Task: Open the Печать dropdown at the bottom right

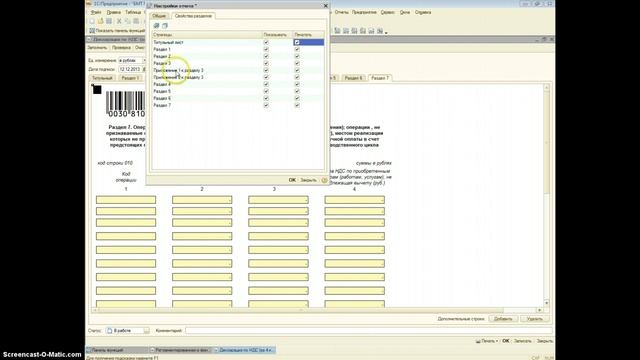Action: tap(487, 341)
